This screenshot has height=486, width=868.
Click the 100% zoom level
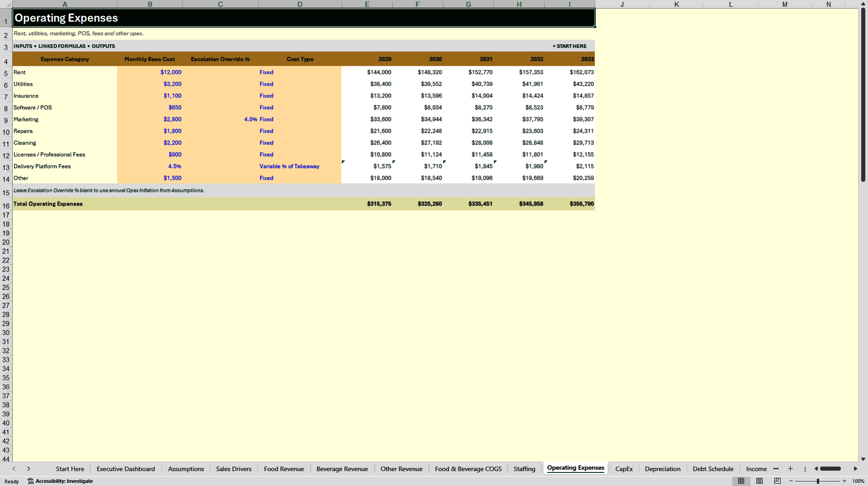[858, 481]
